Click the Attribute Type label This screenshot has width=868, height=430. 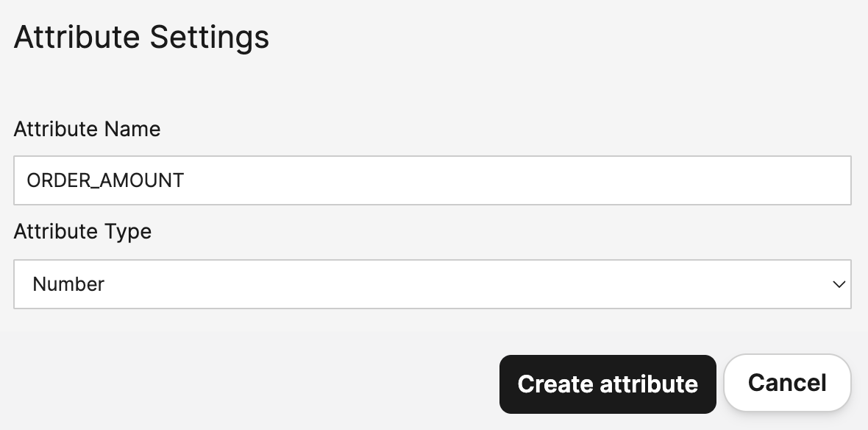click(x=82, y=232)
